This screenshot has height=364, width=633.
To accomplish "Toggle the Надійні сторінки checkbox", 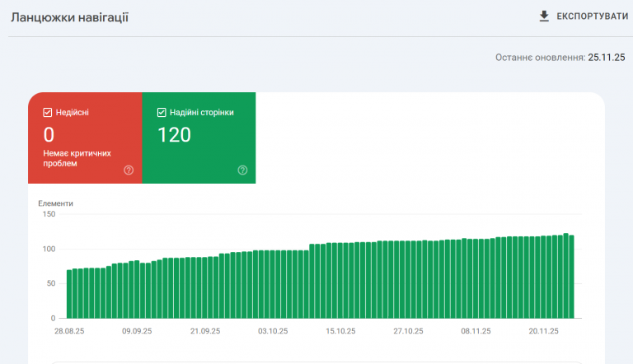I will click(162, 112).
